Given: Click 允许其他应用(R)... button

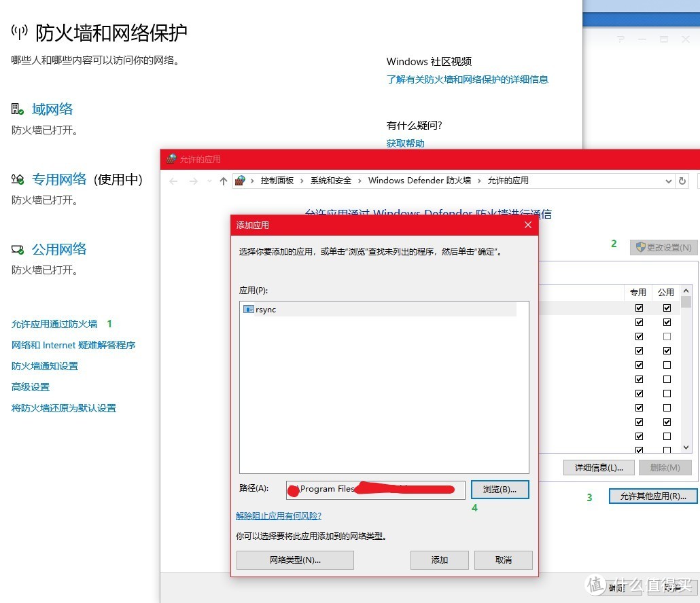Looking at the screenshot, I should 653,496.
